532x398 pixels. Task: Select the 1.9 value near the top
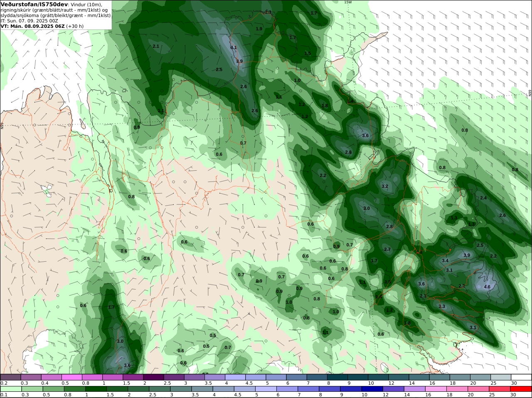point(259,29)
